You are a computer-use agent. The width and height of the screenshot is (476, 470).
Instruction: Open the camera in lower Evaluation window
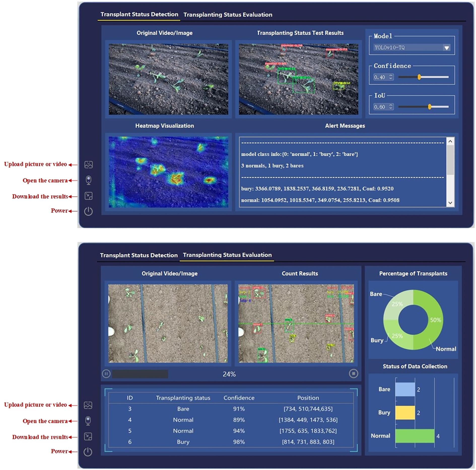(x=88, y=421)
